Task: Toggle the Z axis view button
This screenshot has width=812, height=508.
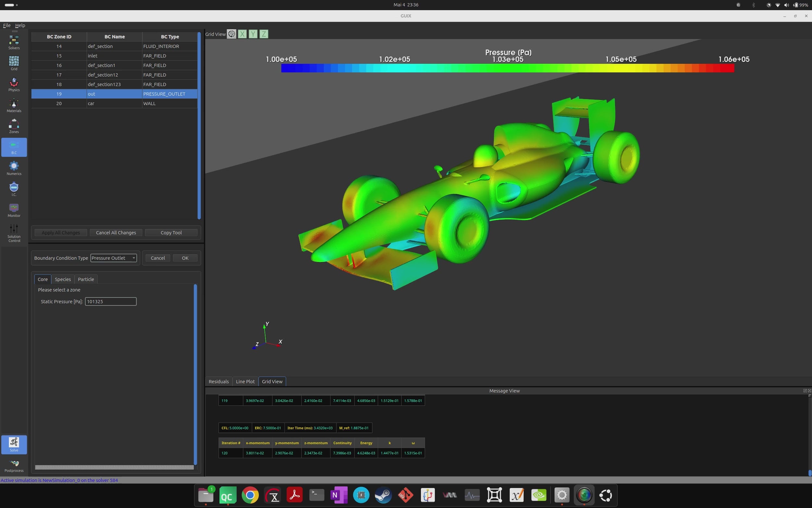Action: pyautogui.click(x=264, y=34)
